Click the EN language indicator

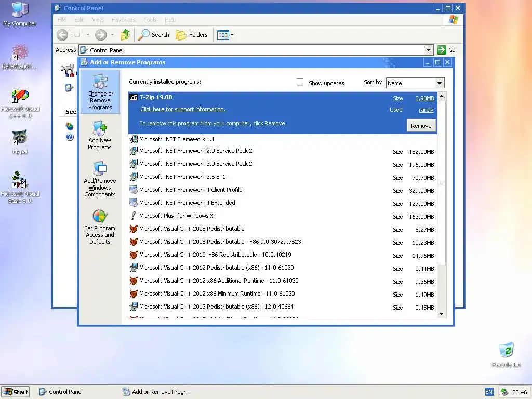(489, 392)
